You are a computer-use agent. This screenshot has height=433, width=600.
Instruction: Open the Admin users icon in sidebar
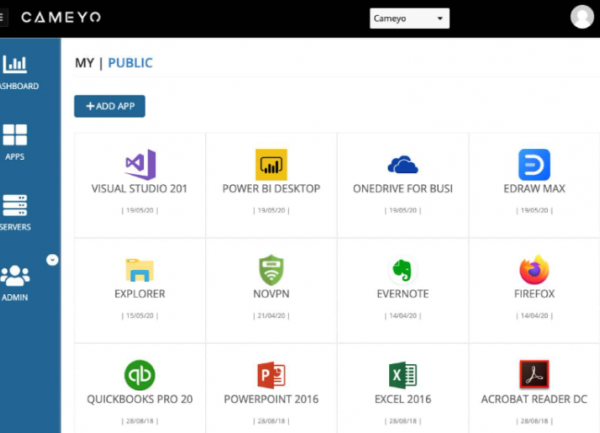pyautogui.click(x=15, y=276)
